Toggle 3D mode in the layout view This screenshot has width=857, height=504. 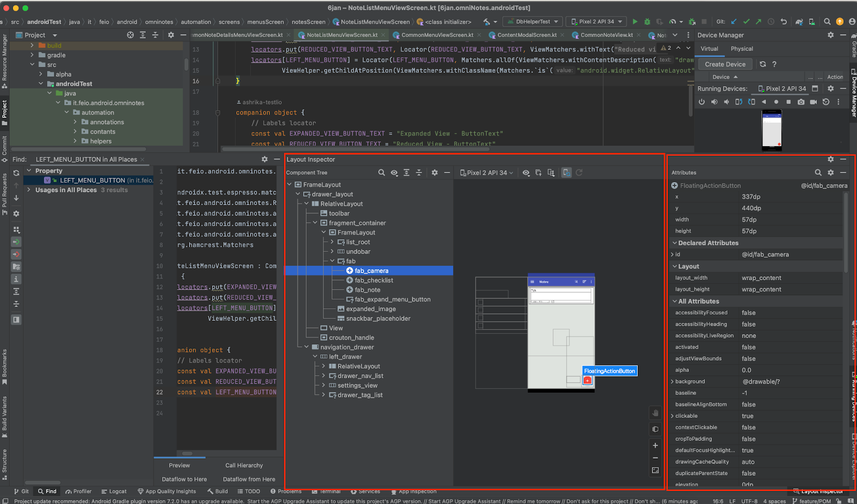pyautogui.click(x=655, y=429)
